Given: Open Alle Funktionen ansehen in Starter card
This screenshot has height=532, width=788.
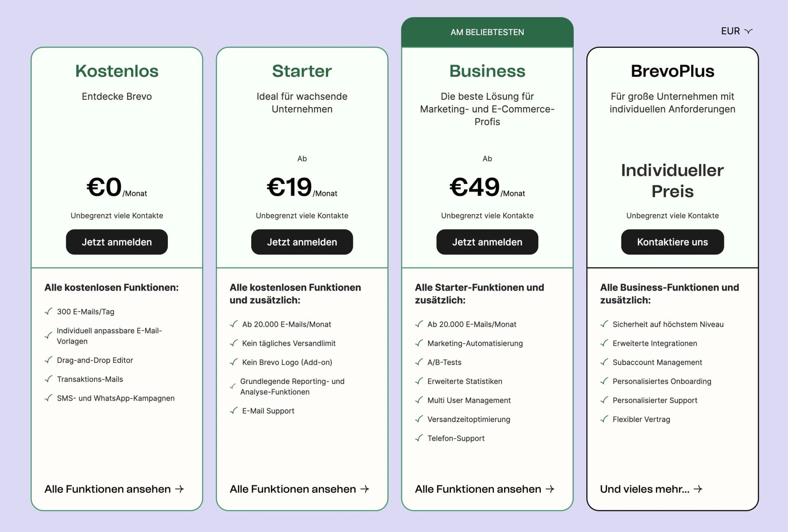Looking at the screenshot, I should click(299, 489).
